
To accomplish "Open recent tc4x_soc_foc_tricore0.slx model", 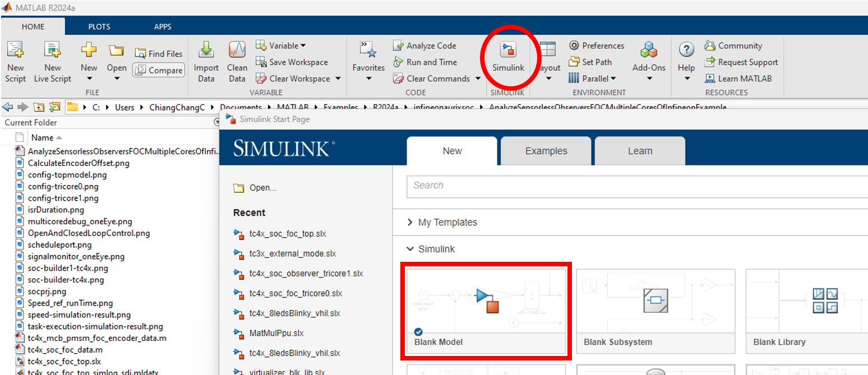I will coord(288,293).
